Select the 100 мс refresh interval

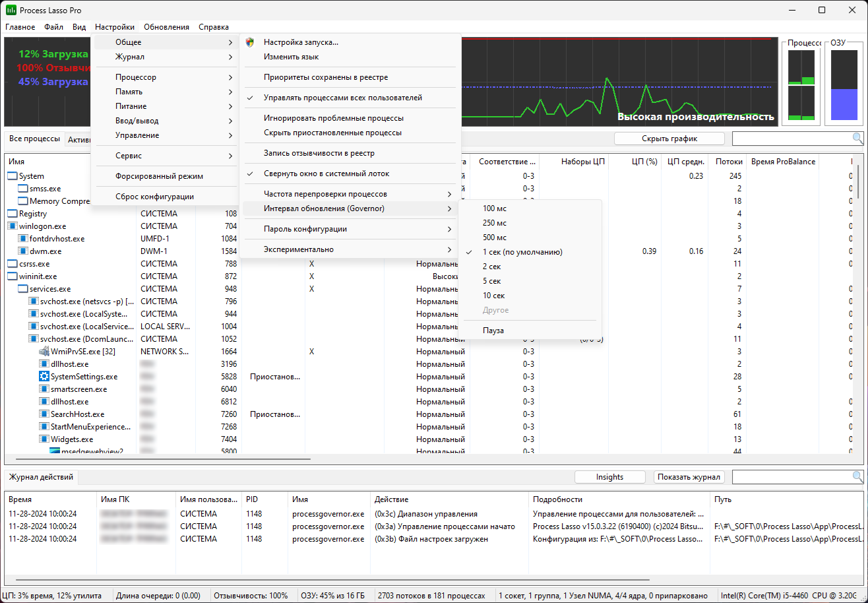[x=530, y=208]
